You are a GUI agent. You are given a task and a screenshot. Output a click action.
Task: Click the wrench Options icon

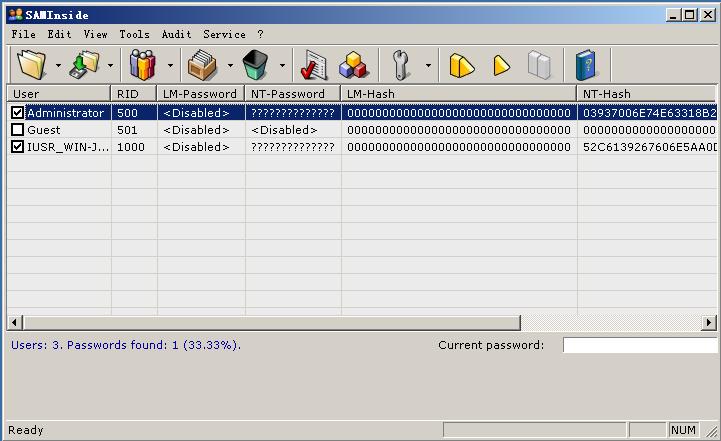[401, 65]
